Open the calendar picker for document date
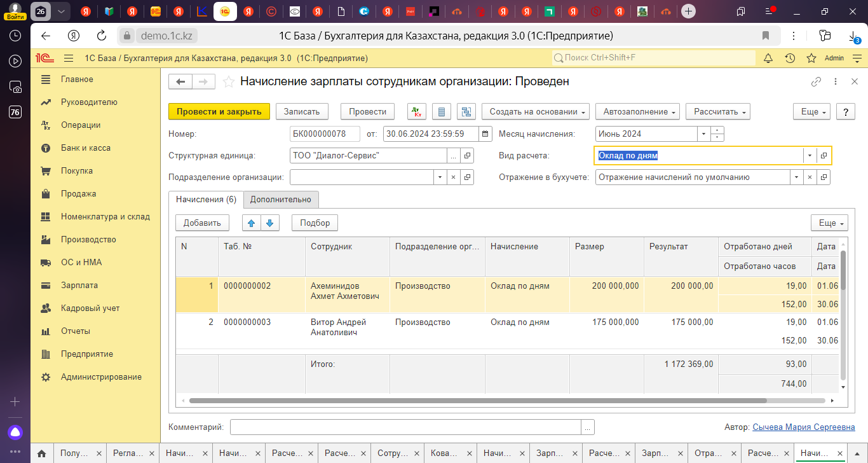Screen dimensions: 868x463 [x=485, y=134]
